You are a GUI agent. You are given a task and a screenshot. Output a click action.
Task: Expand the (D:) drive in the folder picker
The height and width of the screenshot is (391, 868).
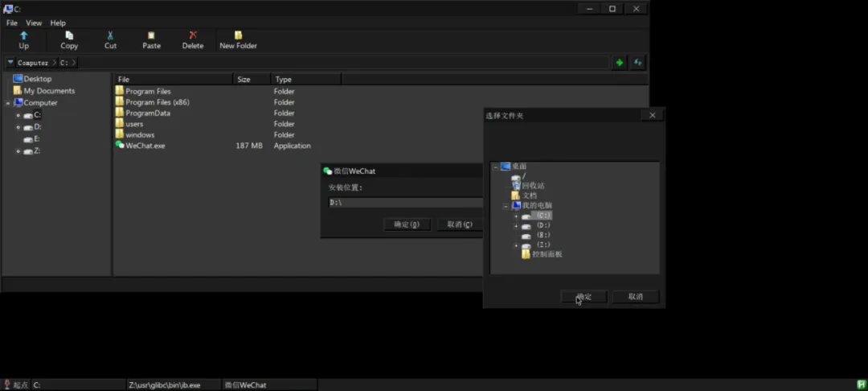pos(516,226)
